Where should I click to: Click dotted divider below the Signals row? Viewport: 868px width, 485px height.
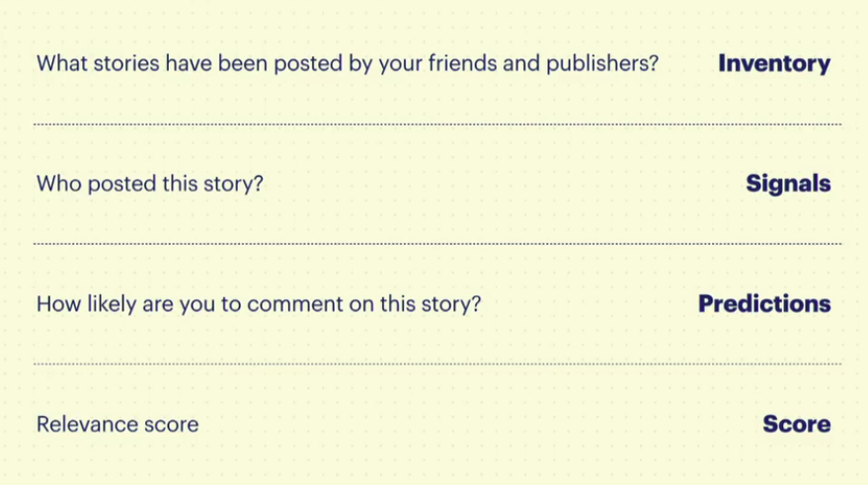click(x=437, y=244)
